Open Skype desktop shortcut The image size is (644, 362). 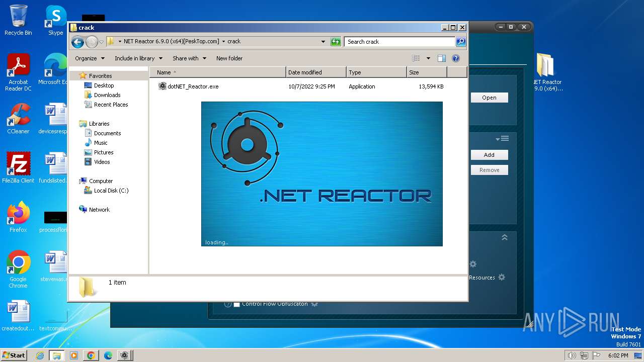tap(55, 21)
